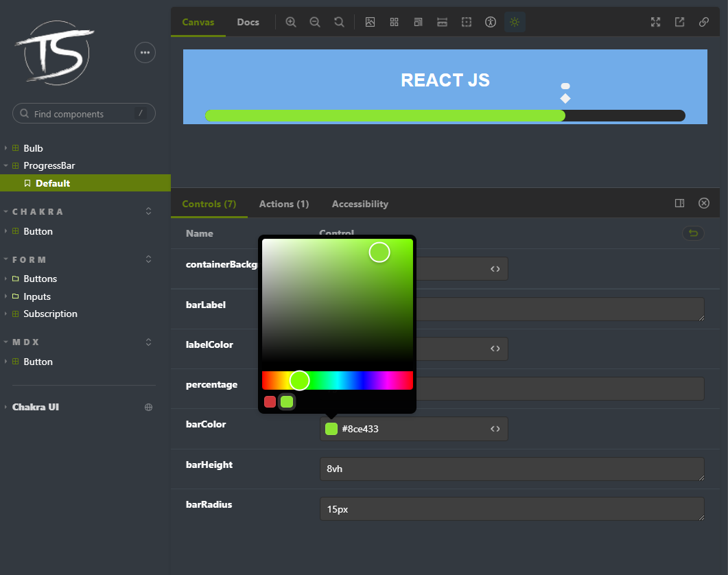Select the red preset swatch

(270, 401)
